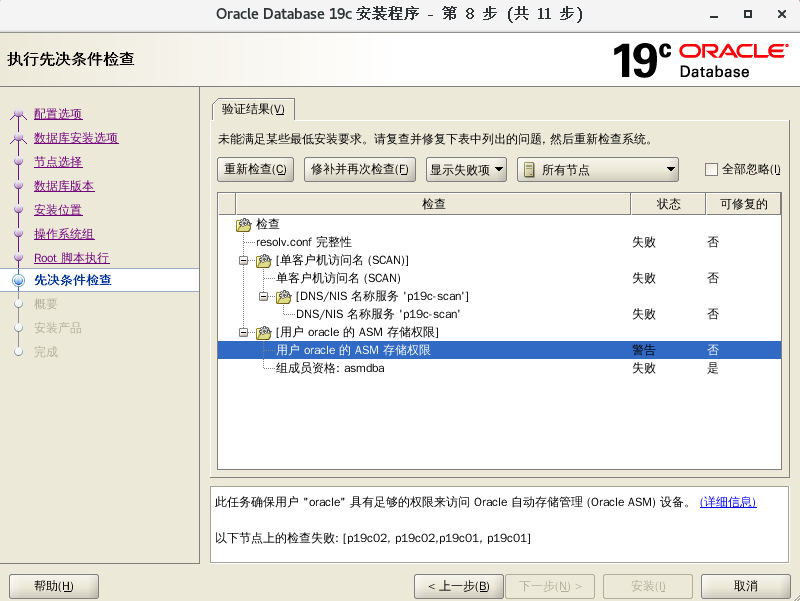Click the 数据库安装选项 step bullet
800x601 pixels.
click(18, 138)
